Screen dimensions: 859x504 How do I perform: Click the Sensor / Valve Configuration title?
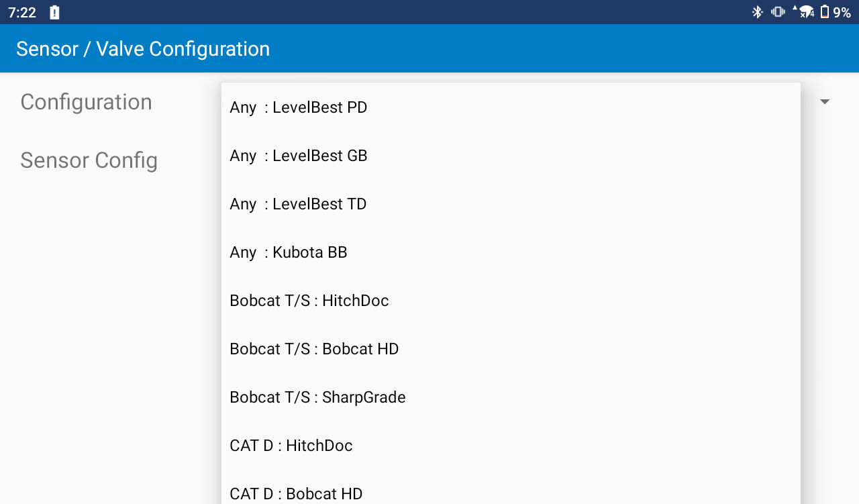click(143, 49)
